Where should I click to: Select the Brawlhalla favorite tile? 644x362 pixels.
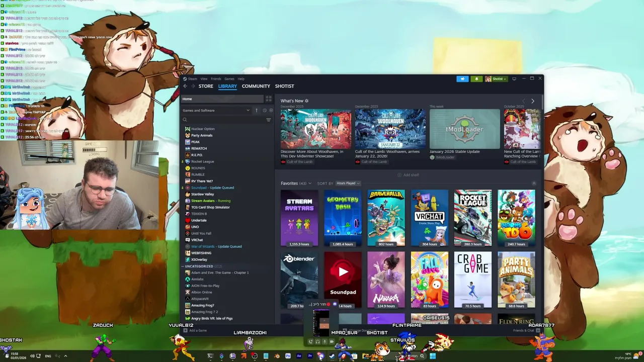click(x=386, y=218)
